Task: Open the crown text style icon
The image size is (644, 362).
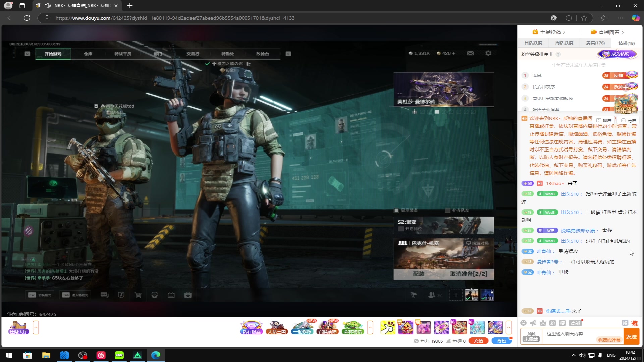Action: 543,323
